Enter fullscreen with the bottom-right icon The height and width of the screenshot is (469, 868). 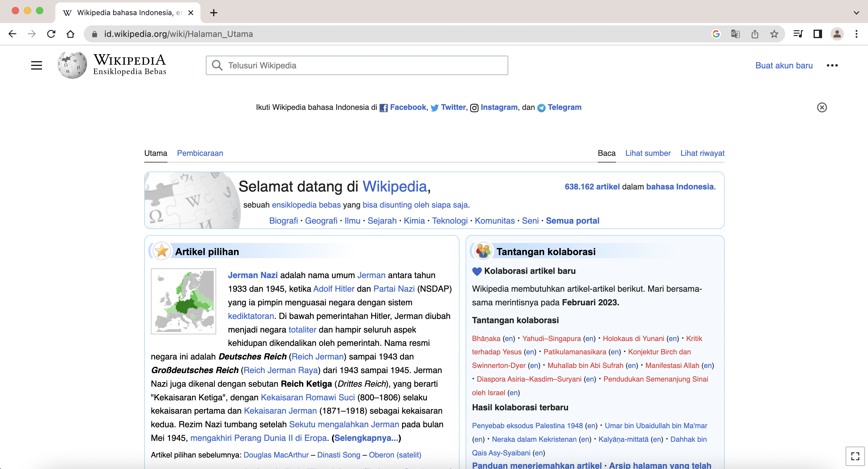[x=855, y=456]
